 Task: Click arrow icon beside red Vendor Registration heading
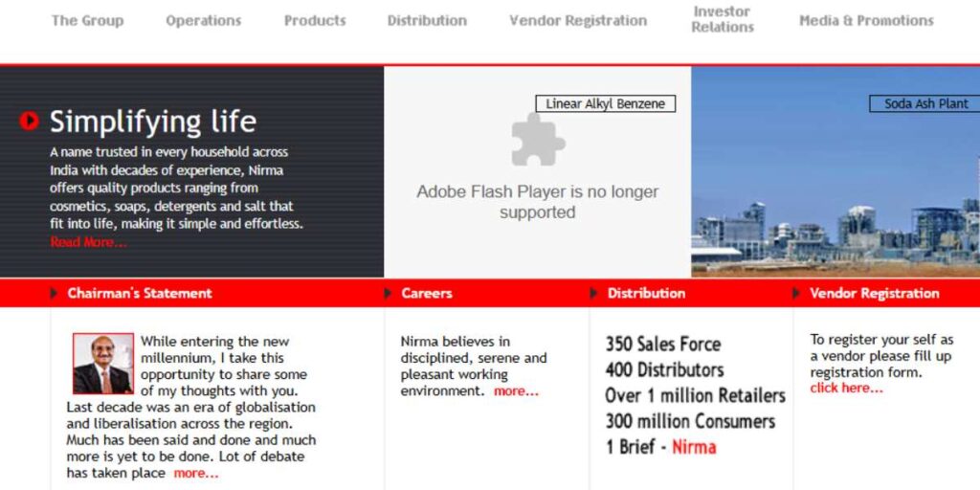point(796,293)
